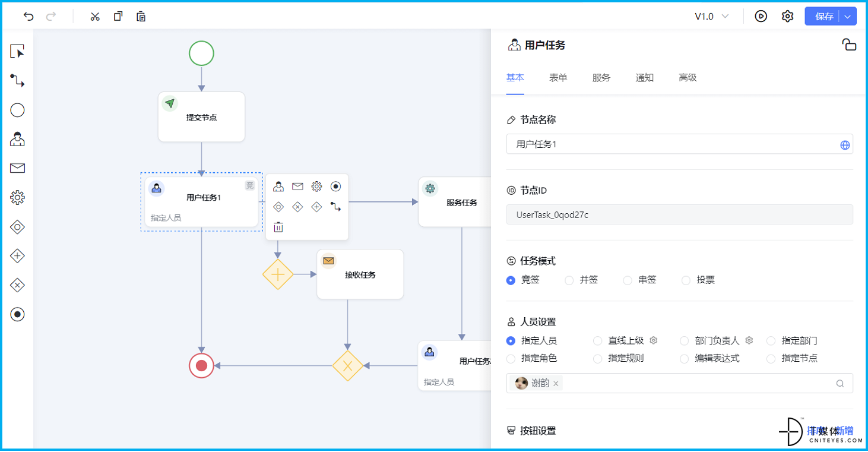Click the redo arrow in top toolbar
Viewport: 868px width, 452px height.
pyautogui.click(x=51, y=17)
